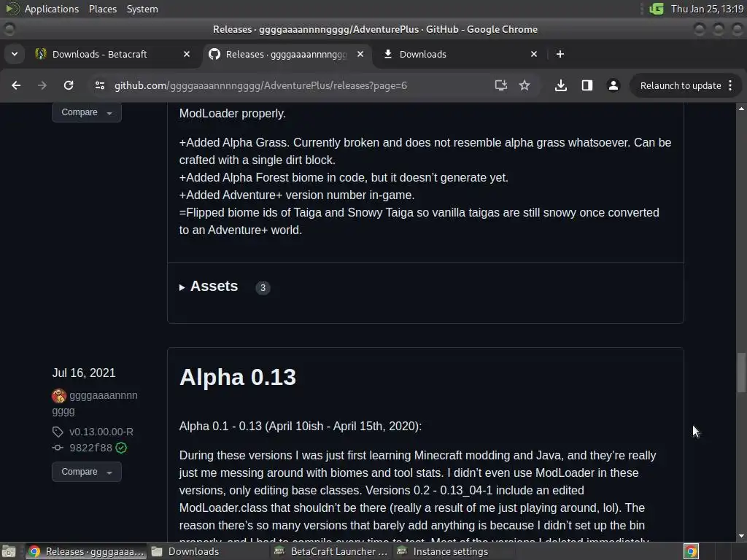Open Chrome three-dot menu

730,85
